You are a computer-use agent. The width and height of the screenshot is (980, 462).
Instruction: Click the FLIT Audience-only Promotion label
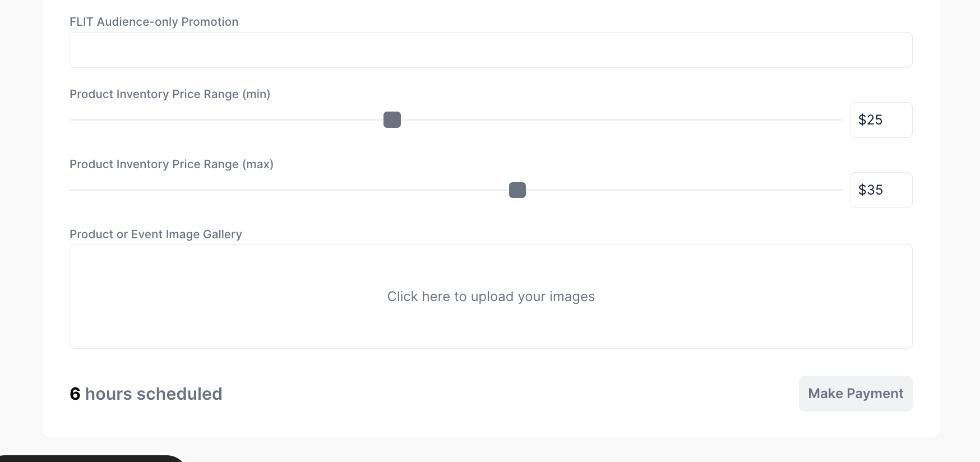(x=154, y=22)
